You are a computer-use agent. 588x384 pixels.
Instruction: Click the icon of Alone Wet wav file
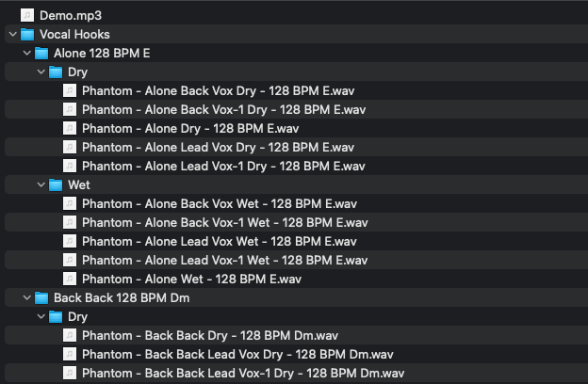pyautogui.click(x=71, y=279)
